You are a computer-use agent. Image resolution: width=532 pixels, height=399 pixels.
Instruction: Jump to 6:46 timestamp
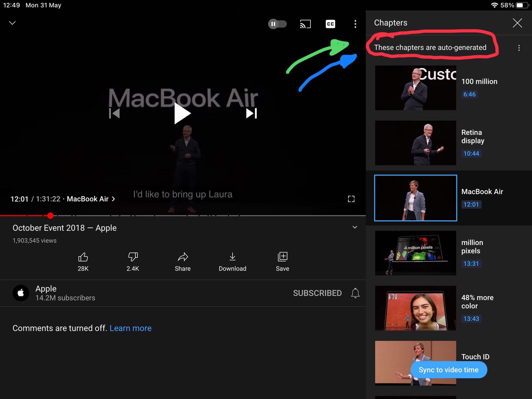[x=469, y=94]
